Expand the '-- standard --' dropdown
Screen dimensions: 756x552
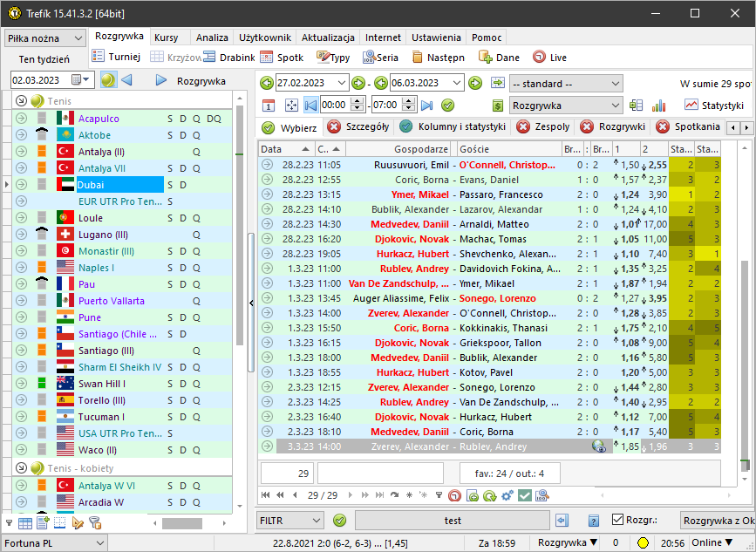(566, 83)
